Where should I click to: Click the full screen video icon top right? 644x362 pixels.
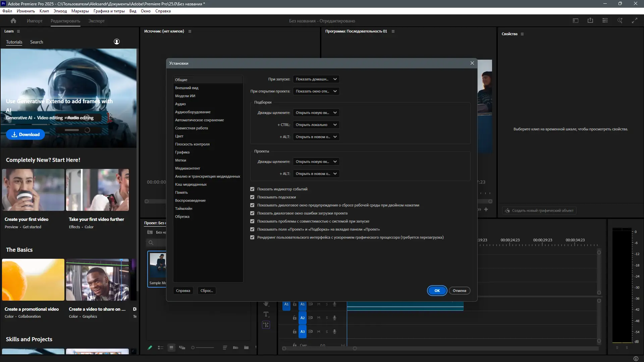click(635, 20)
